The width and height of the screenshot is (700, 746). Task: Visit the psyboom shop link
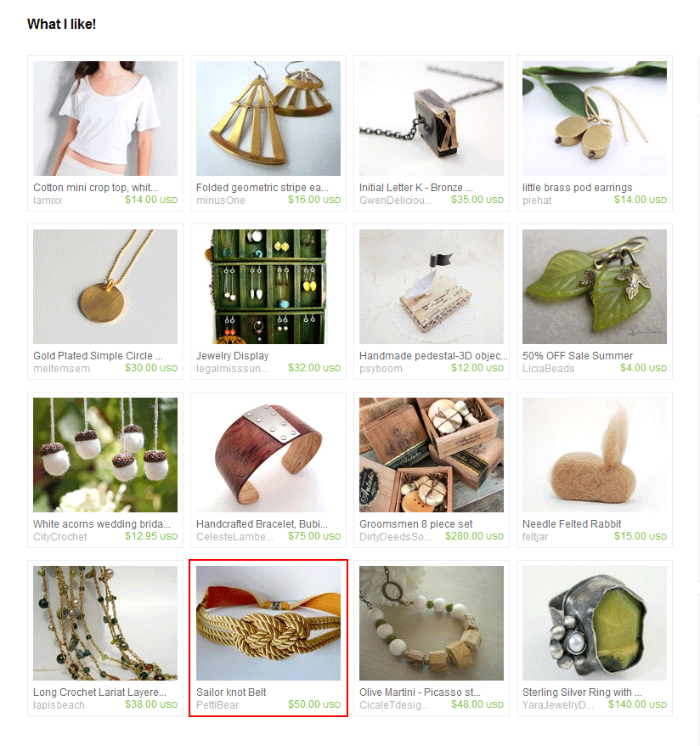[x=381, y=369]
